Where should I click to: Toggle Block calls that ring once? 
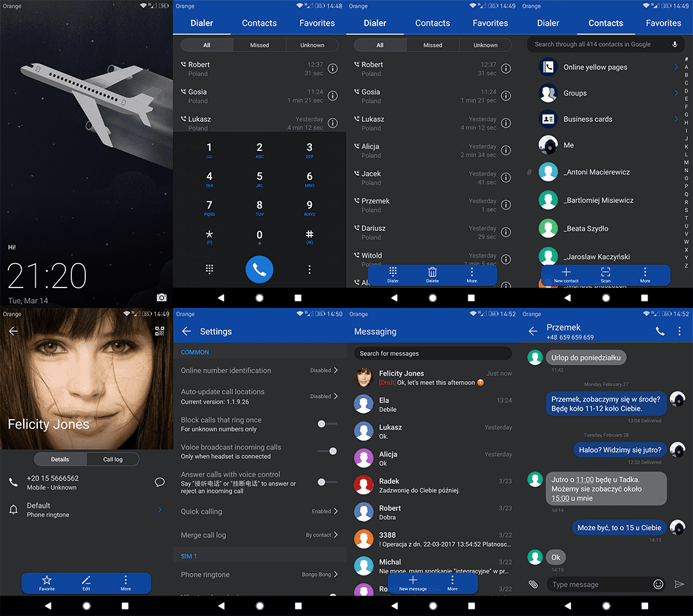(327, 424)
